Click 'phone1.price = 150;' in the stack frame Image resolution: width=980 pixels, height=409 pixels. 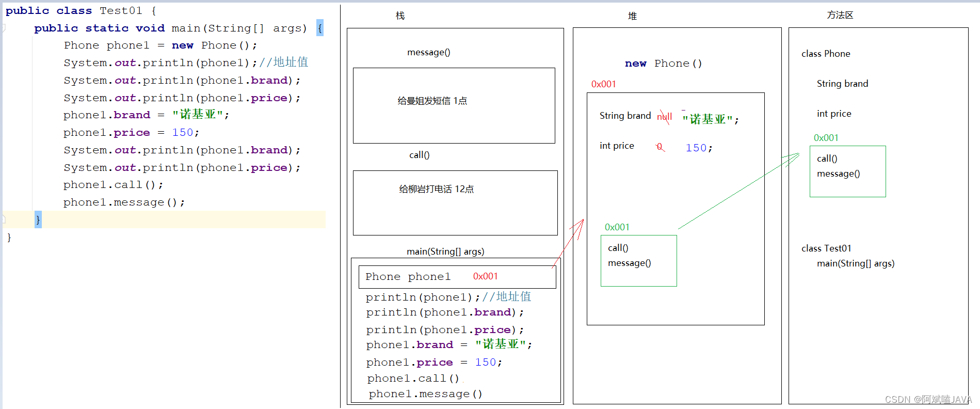(434, 363)
